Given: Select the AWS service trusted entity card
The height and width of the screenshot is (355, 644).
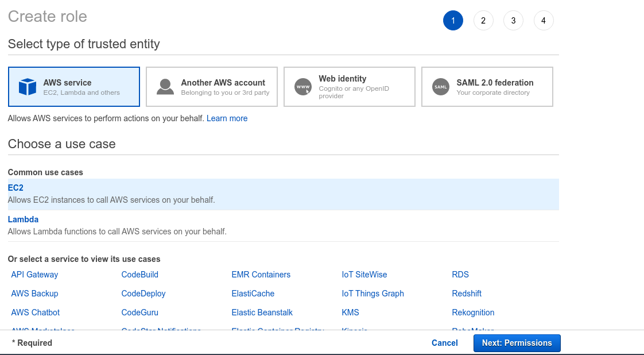Looking at the screenshot, I should click(74, 87).
